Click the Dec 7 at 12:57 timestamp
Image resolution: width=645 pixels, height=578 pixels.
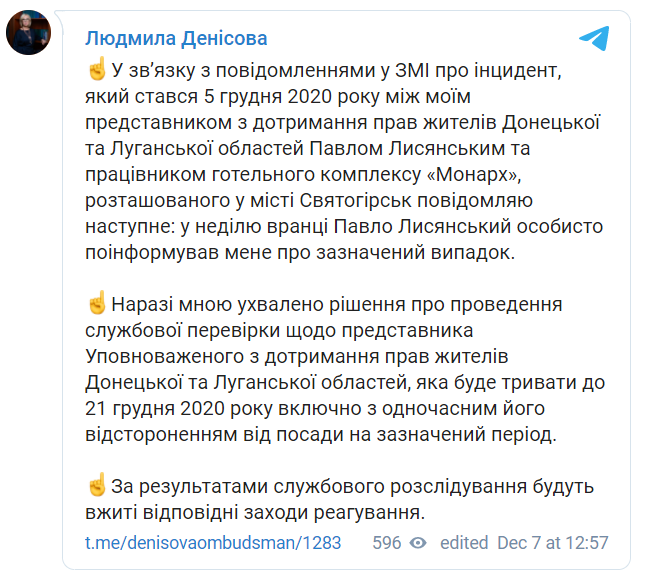[x=552, y=543]
